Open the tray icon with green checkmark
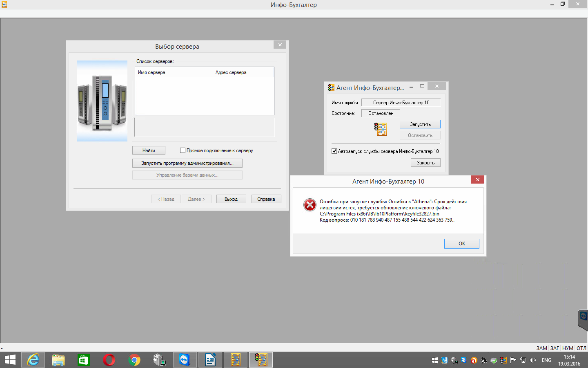 point(494,360)
